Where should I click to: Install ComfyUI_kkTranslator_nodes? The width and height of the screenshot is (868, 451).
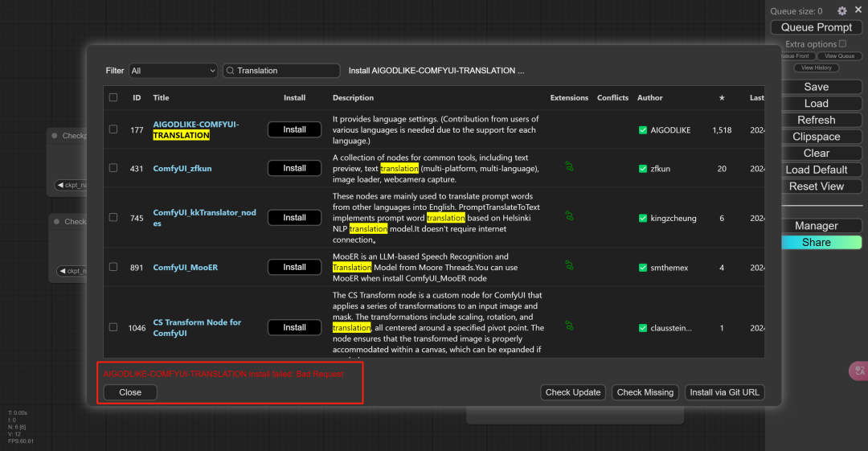(x=294, y=218)
